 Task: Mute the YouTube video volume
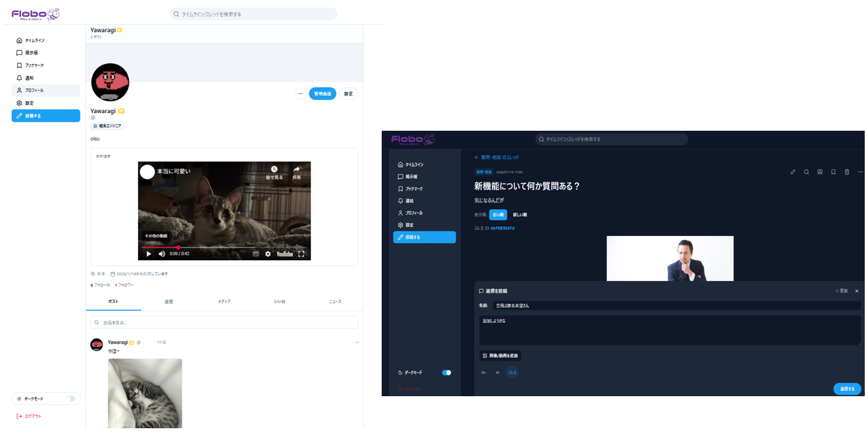(x=162, y=254)
